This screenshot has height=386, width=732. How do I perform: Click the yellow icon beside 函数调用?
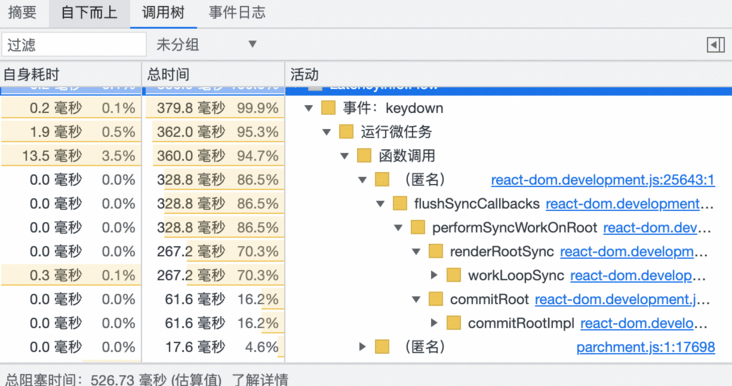(x=364, y=155)
